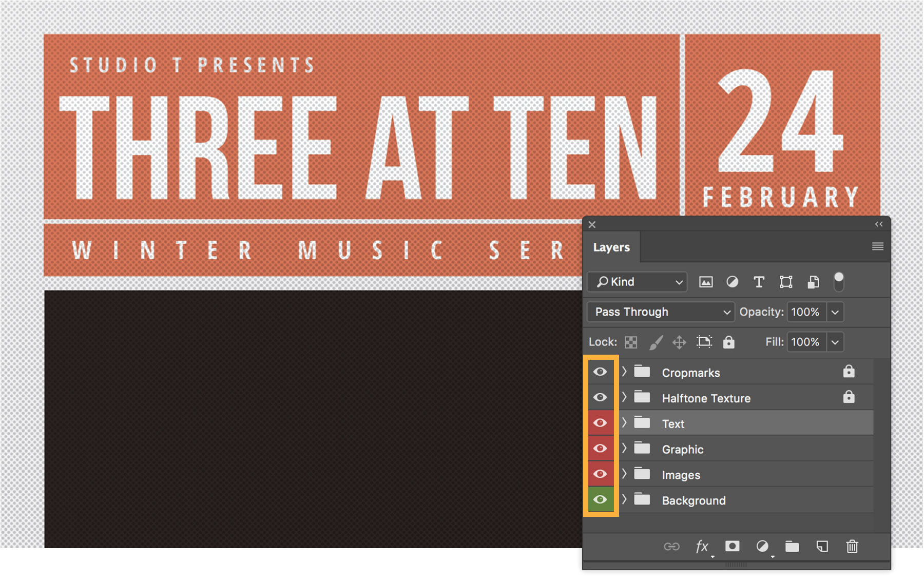Hide the Background layer group

[x=600, y=499]
